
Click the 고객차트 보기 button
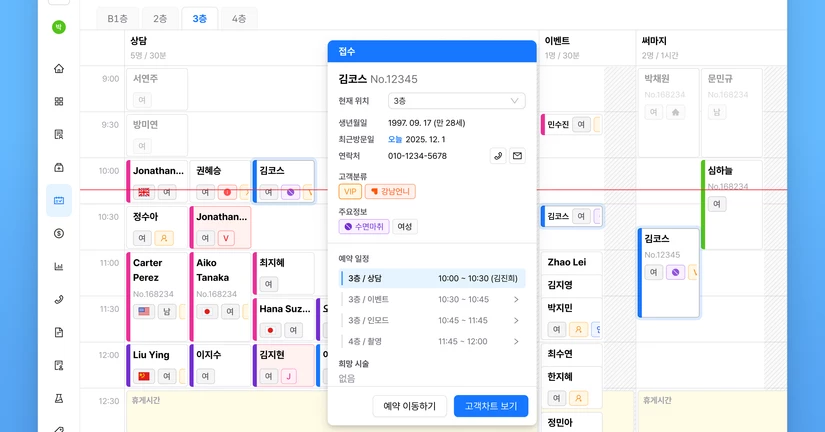[x=491, y=406]
